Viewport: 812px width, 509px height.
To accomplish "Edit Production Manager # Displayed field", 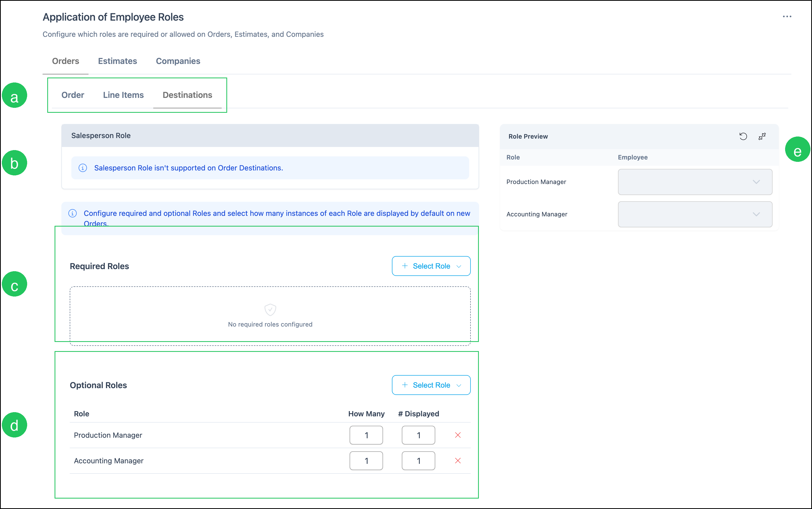I will tap(419, 435).
